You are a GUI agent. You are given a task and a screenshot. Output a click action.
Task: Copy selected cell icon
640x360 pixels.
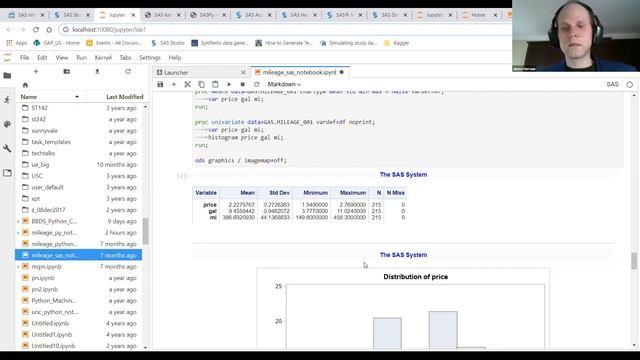[x=201, y=84]
